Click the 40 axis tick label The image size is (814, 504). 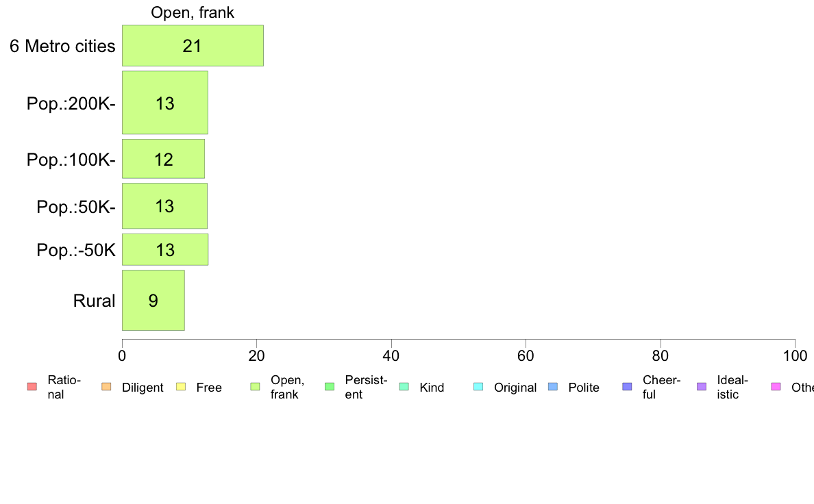(391, 355)
